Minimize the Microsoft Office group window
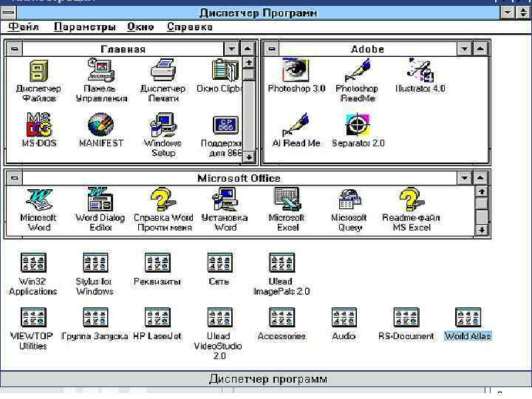 click(465, 178)
